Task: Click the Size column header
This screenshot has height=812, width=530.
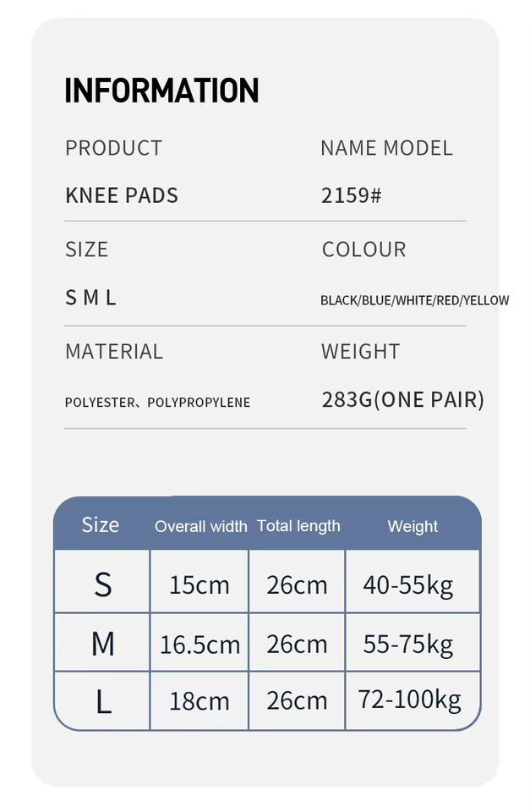Action: pyautogui.click(x=101, y=524)
